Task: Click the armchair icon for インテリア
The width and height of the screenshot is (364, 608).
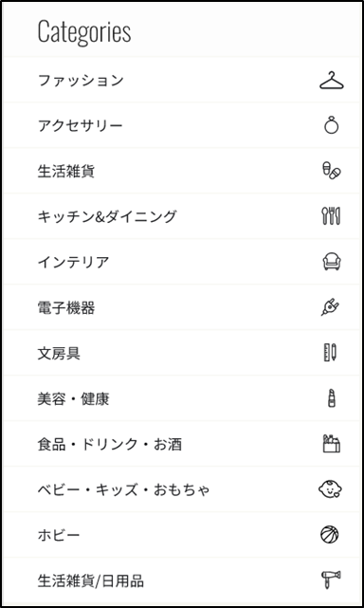Action: [x=332, y=262]
